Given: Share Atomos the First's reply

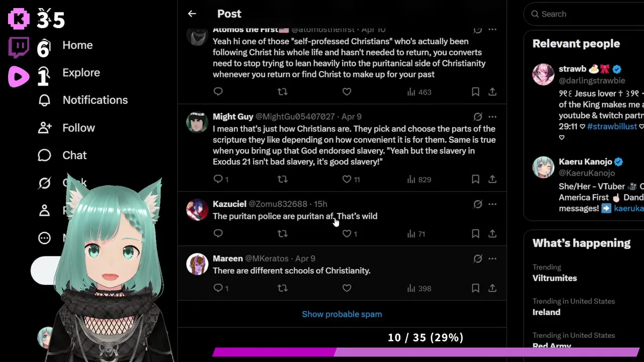Looking at the screenshot, I should (x=493, y=92).
